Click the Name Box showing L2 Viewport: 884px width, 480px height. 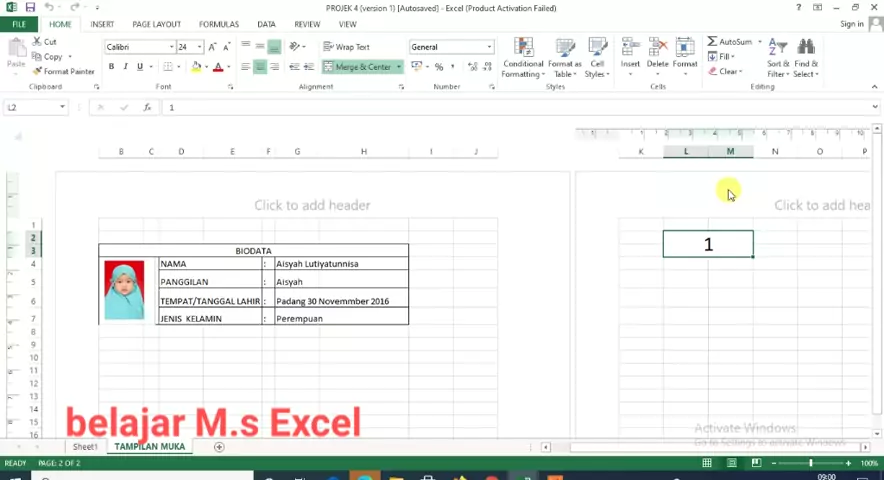pyautogui.click(x=32, y=107)
